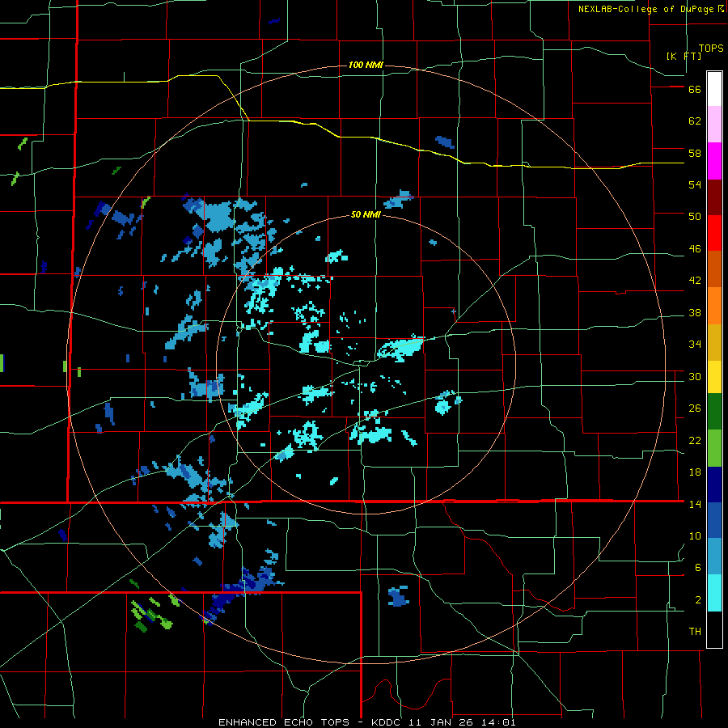The width and height of the screenshot is (728, 728).
Task: Click the light green legend swatch
Action: (714, 448)
